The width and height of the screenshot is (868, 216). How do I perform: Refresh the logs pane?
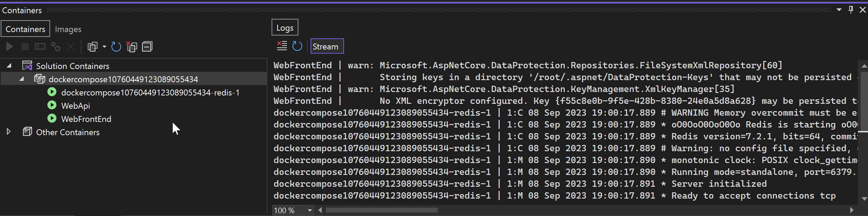pyautogui.click(x=297, y=46)
